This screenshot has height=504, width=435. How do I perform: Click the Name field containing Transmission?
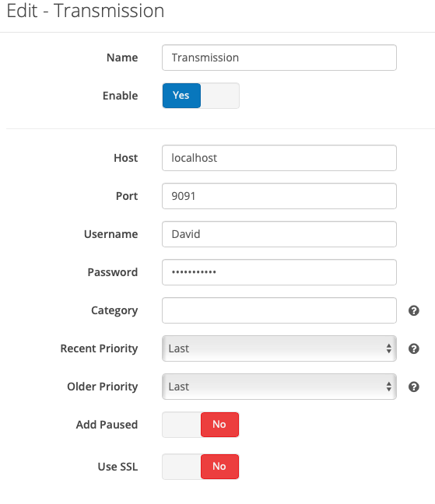click(279, 58)
